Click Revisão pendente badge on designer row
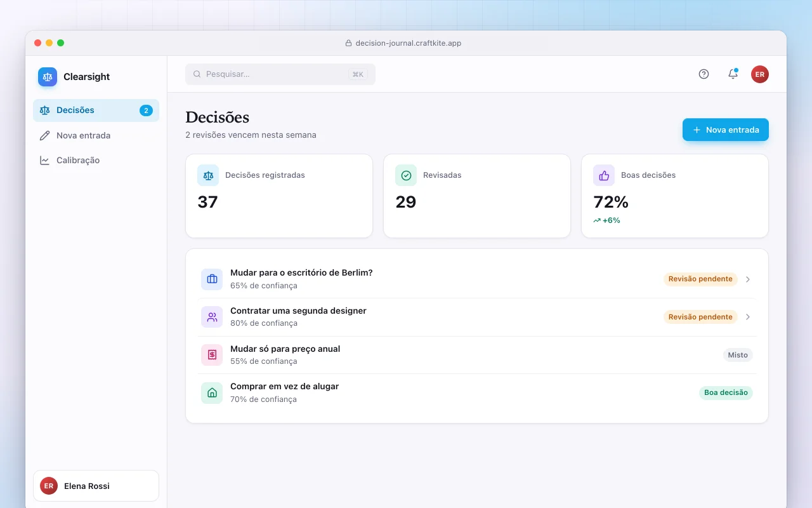 [700, 317]
